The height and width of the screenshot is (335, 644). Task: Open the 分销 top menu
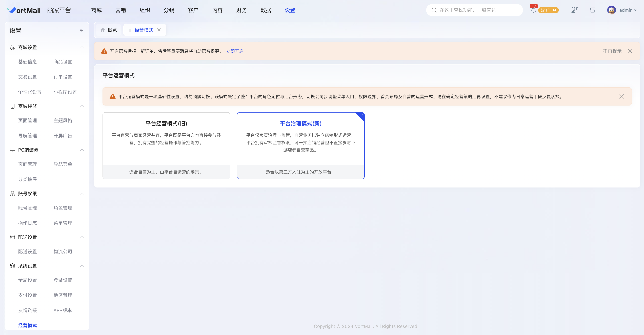[x=169, y=10]
